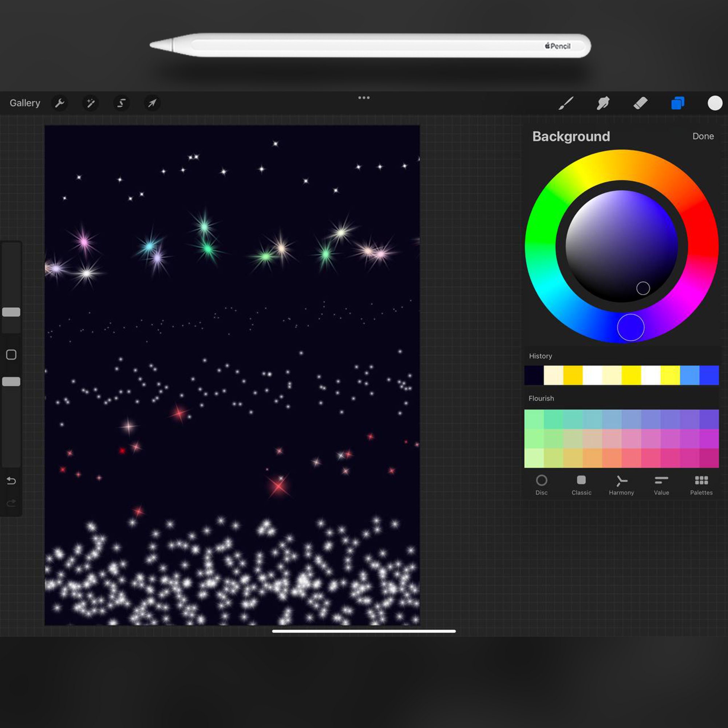
Task: Pick first green swatch in Flourish palette
Action: point(534,419)
